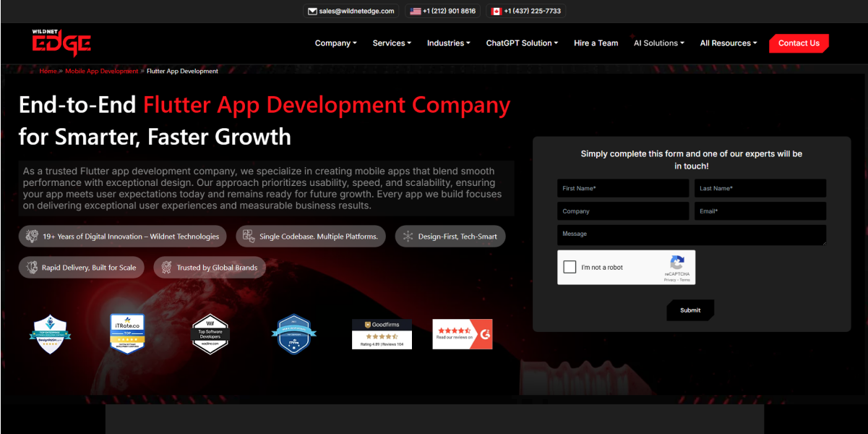The image size is (868, 434).
Task: Check the I'm not a robot box
Action: [570, 267]
